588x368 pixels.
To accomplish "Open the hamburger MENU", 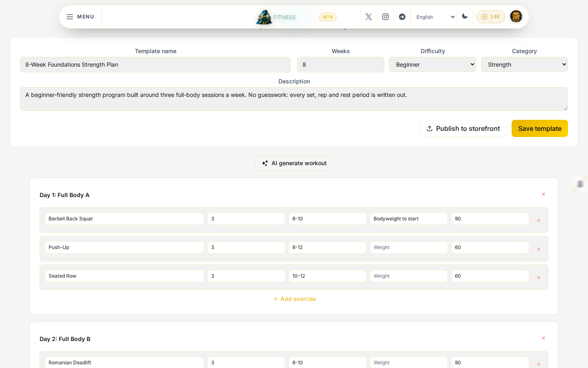I will click(80, 17).
